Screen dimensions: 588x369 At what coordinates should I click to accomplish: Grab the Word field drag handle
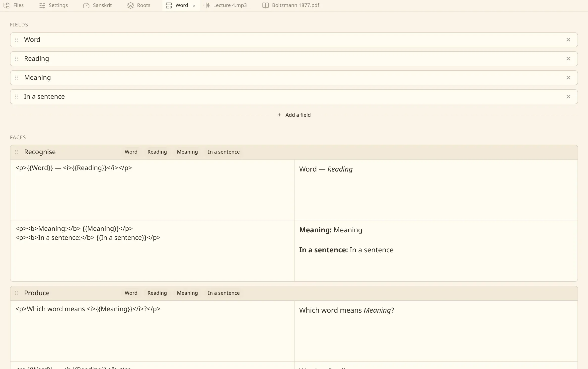[x=16, y=40]
